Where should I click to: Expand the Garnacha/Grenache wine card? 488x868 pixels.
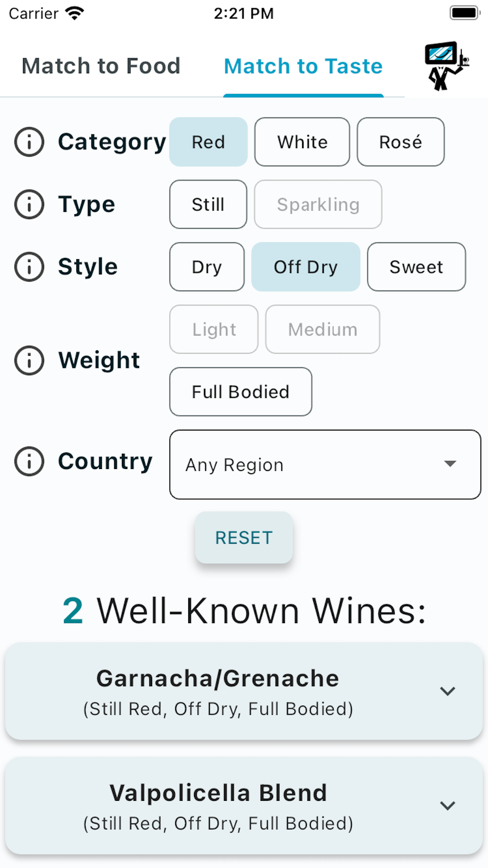coord(244,691)
